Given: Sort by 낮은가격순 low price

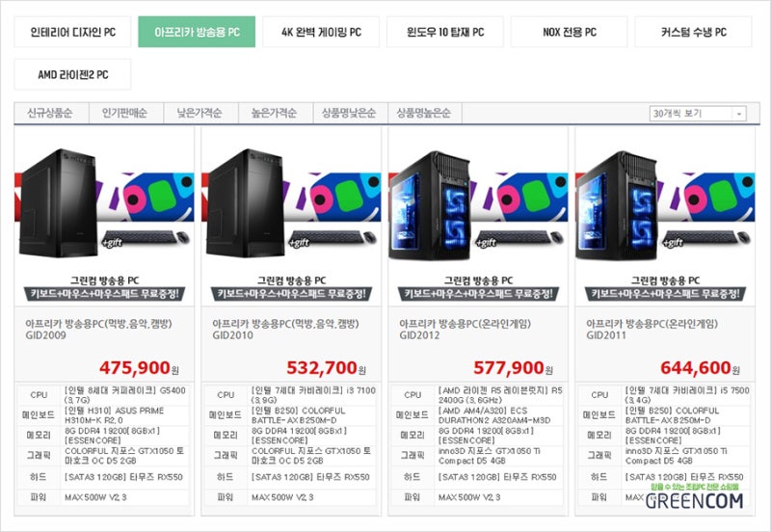Looking at the screenshot, I should pos(200,113).
